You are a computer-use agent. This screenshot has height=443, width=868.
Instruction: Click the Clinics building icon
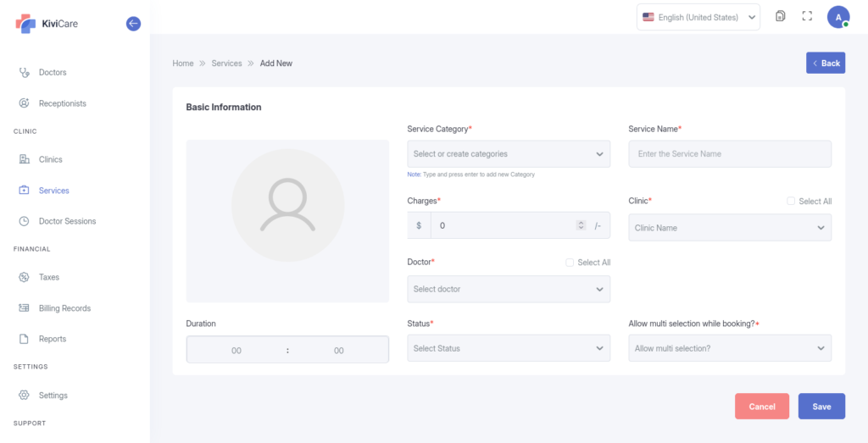pyautogui.click(x=24, y=159)
